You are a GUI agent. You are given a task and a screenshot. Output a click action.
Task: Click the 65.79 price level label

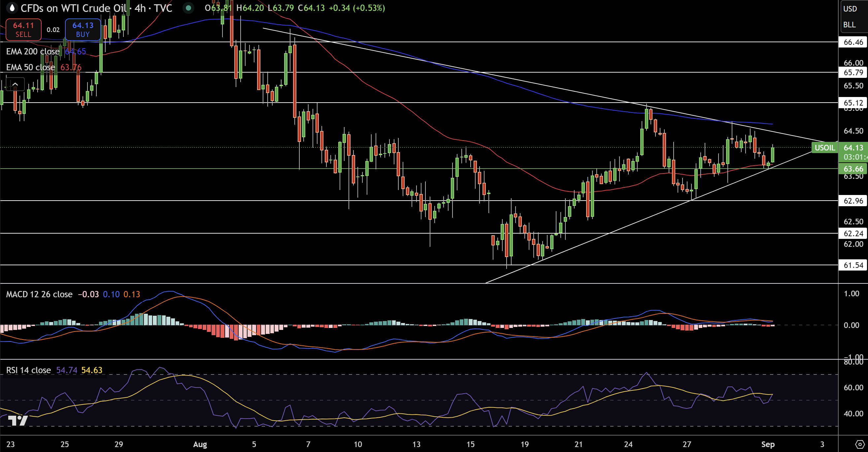(x=853, y=72)
